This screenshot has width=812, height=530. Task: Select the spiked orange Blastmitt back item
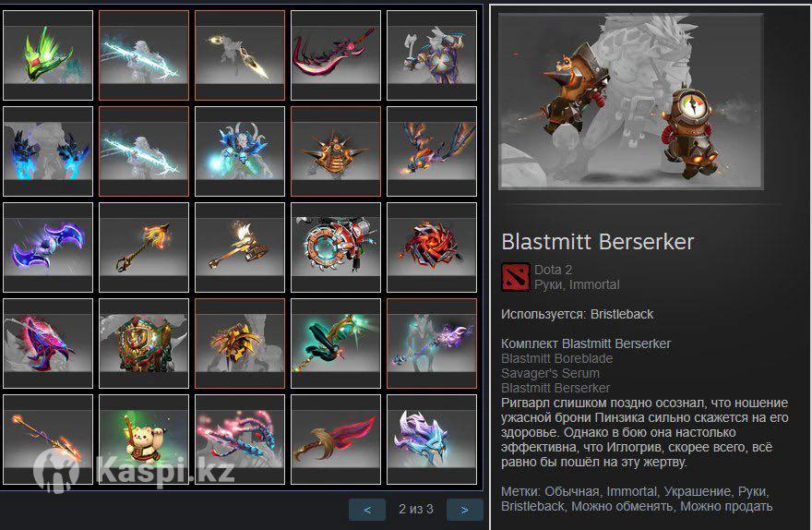click(x=336, y=151)
